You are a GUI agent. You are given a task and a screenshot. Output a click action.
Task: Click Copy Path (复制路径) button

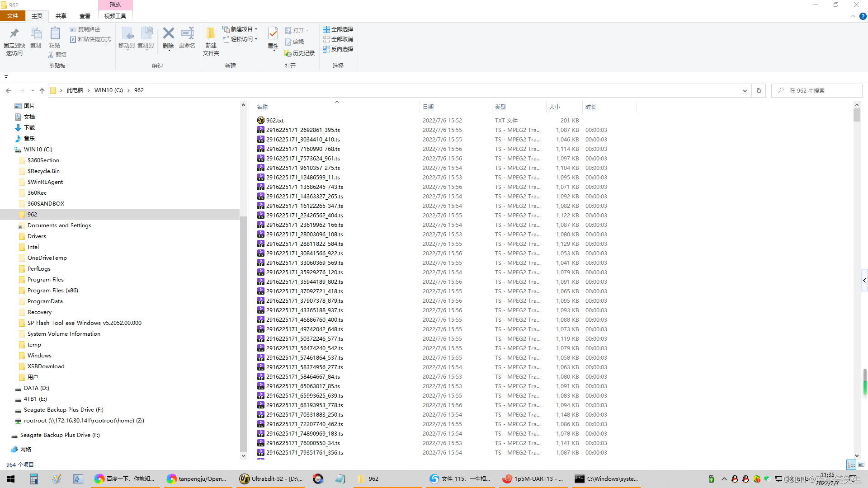click(85, 29)
